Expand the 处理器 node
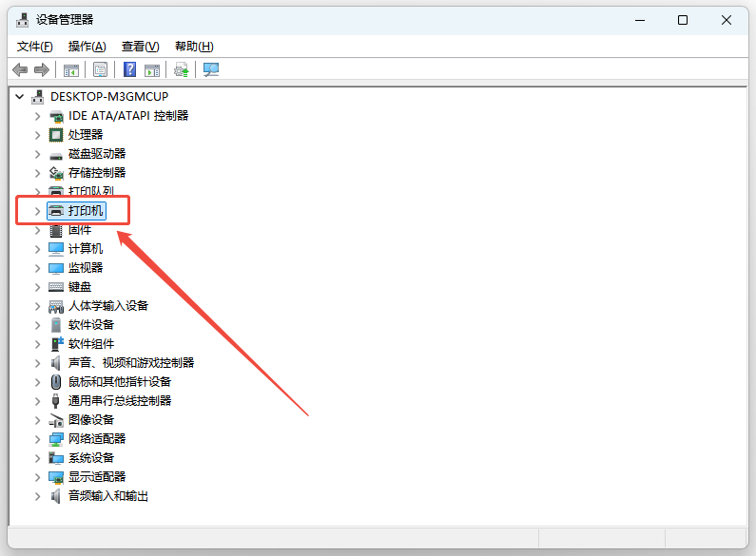The height and width of the screenshot is (556, 756). pos(38,135)
